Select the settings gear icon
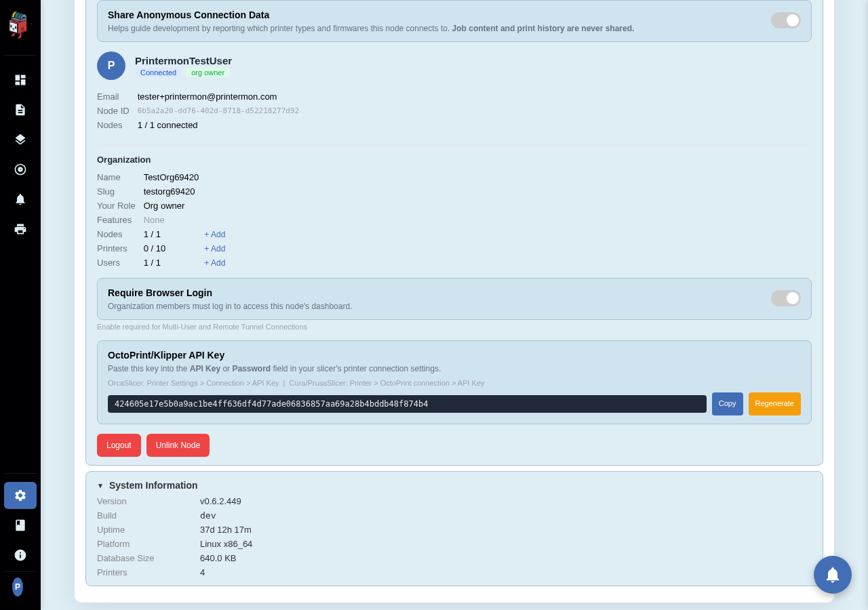This screenshot has width=868, height=610. 20,495
